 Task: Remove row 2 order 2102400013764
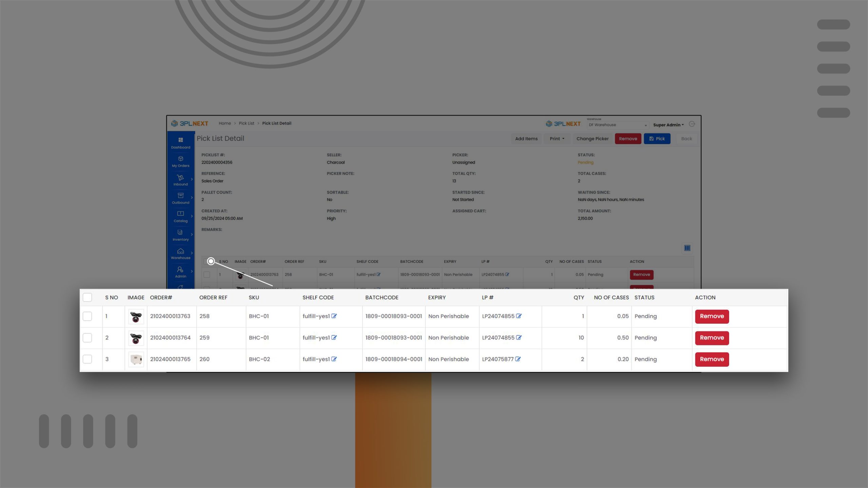click(712, 338)
